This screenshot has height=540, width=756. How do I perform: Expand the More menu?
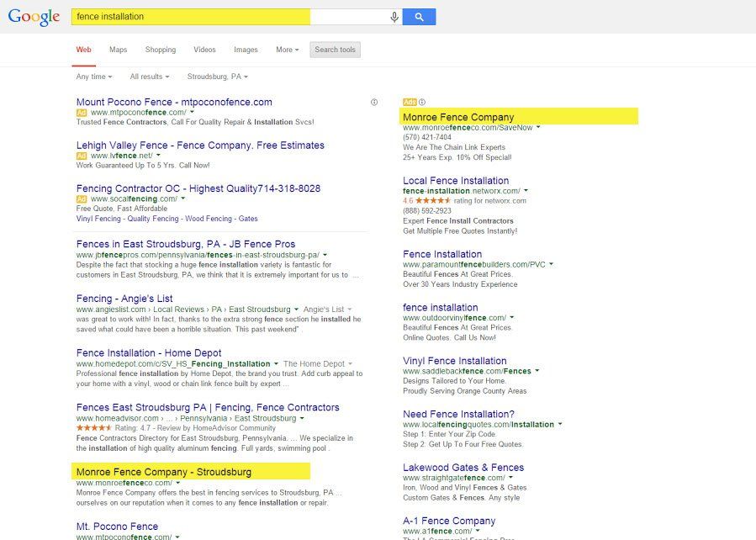pos(288,50)
